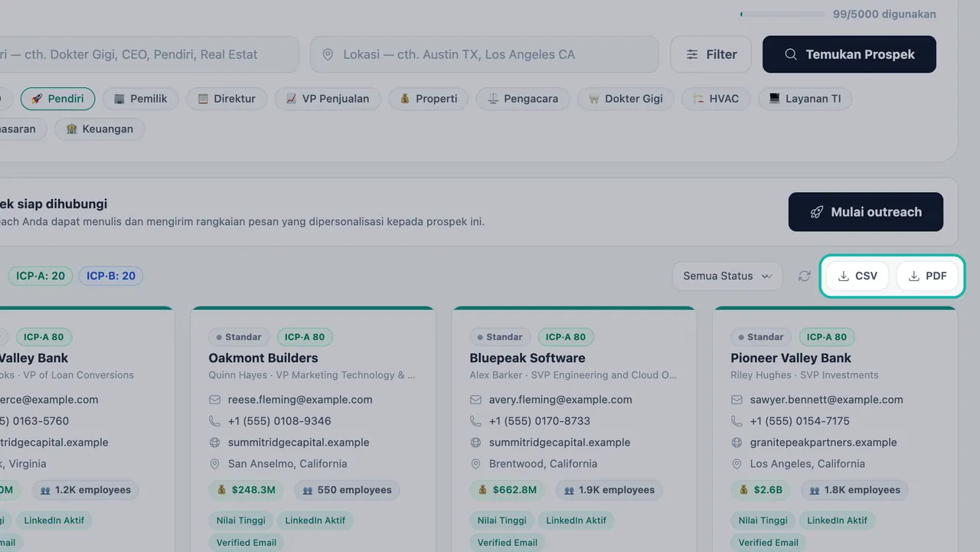
Task: Click the $248.3M revenue badge
Action: pyautogui.click(x=246, y=490)
